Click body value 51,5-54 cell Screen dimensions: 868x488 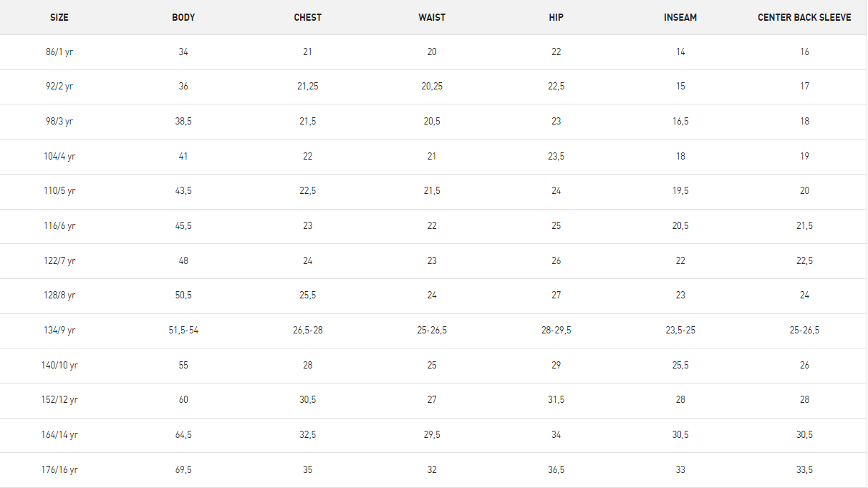(x=183, y=330)
